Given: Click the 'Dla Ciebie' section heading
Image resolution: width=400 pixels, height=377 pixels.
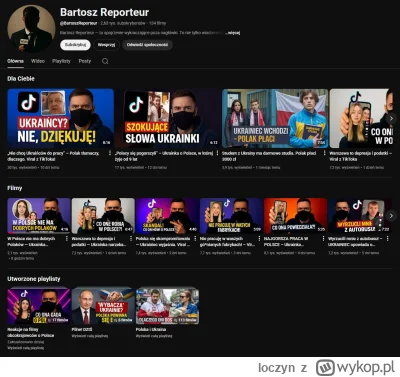Looking at the screenshot, I should tap(21, 79).
